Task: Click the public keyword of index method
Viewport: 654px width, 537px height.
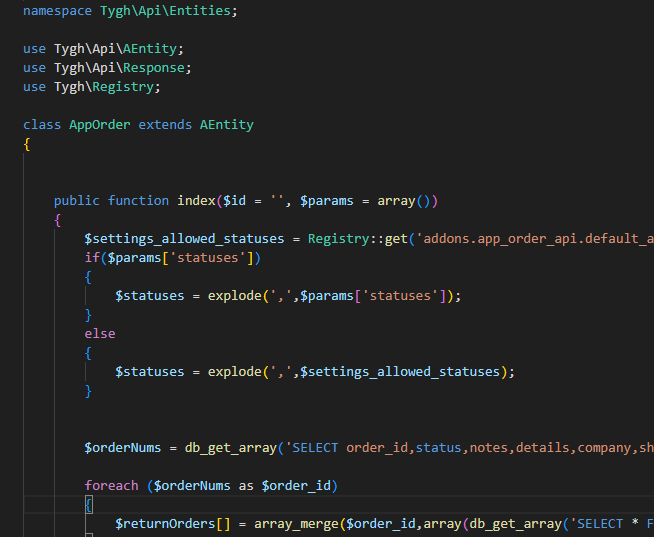Action: click(77, 200)
